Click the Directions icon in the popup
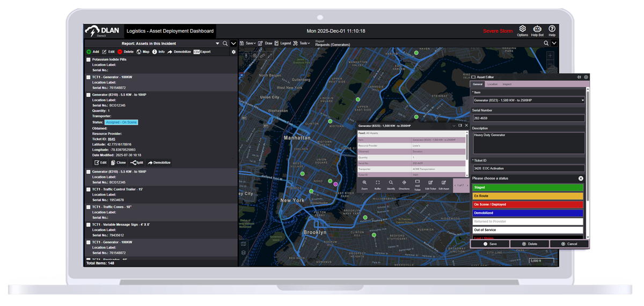 (404, 184)
